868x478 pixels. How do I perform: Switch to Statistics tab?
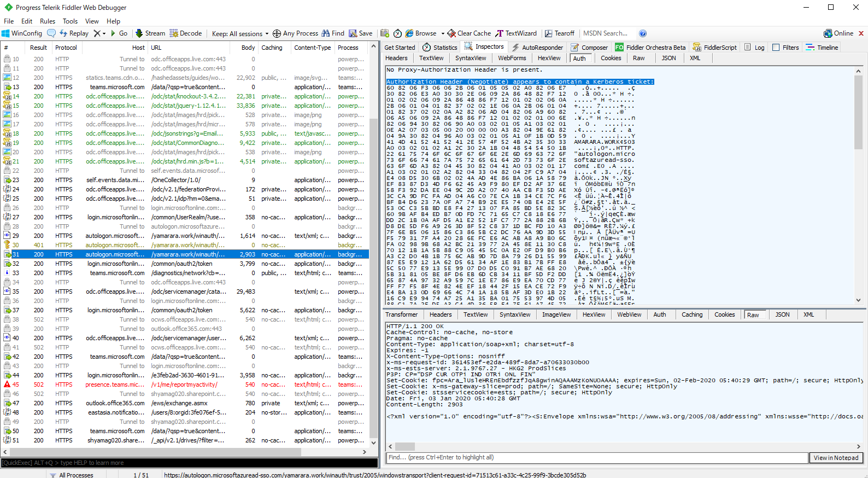tap(440, 48)
